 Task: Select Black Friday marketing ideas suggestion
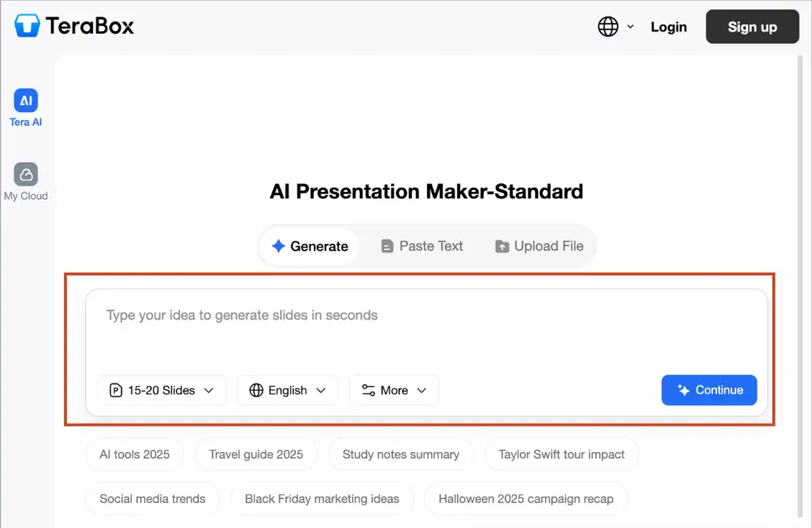pos(322,499)
